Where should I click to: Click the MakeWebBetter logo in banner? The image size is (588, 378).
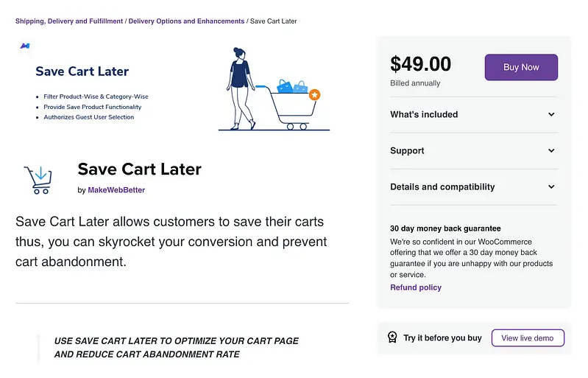pos(24,46)
